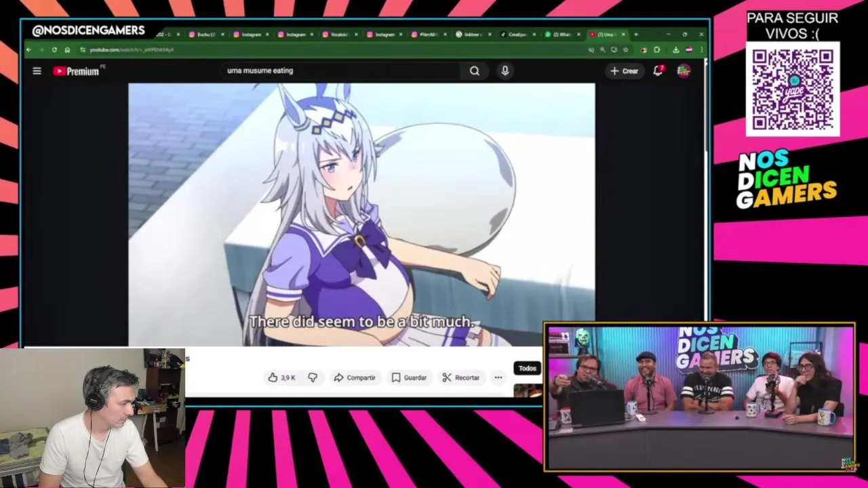Start voice search with microphone icon
This screenshot has height=488, width=868.
coord(505,70)
